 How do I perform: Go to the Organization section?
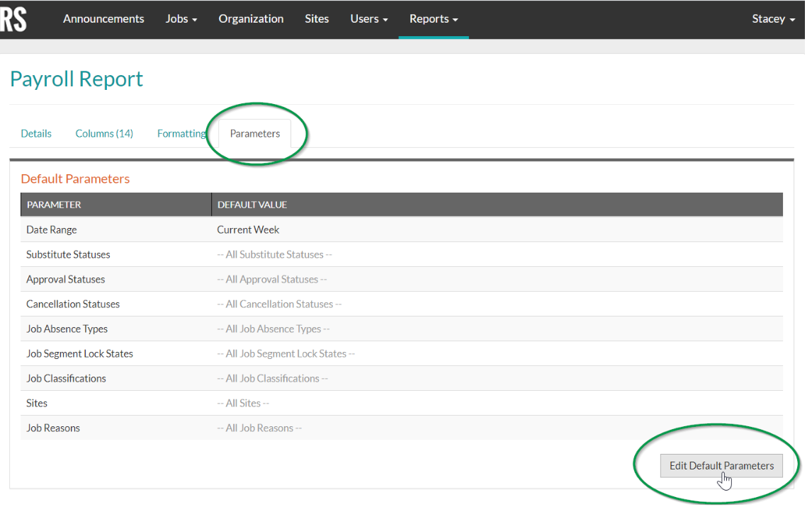[251, 19]
